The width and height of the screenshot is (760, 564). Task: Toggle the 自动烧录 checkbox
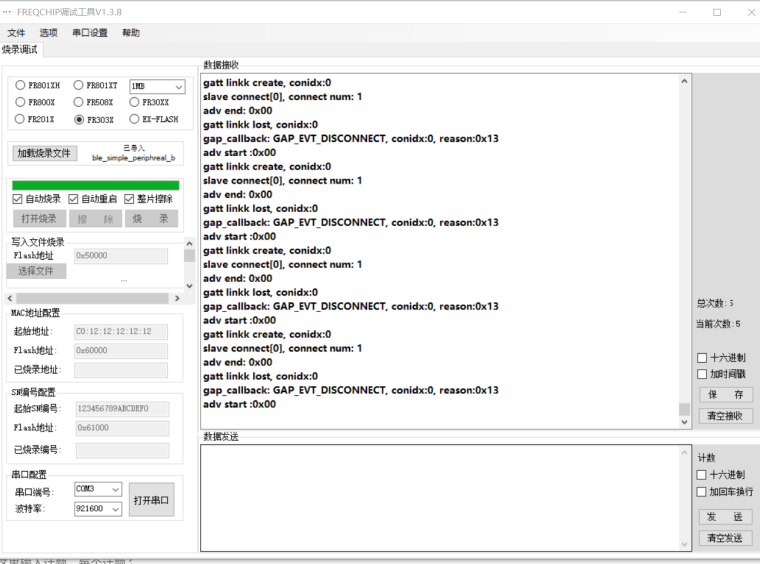[x=18, y=199]
